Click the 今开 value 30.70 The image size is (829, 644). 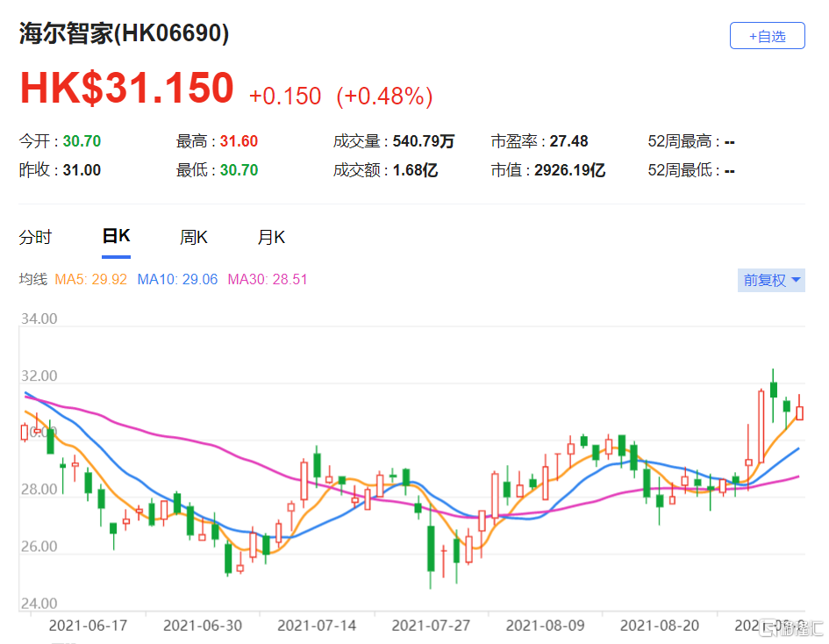click(82, 141)
